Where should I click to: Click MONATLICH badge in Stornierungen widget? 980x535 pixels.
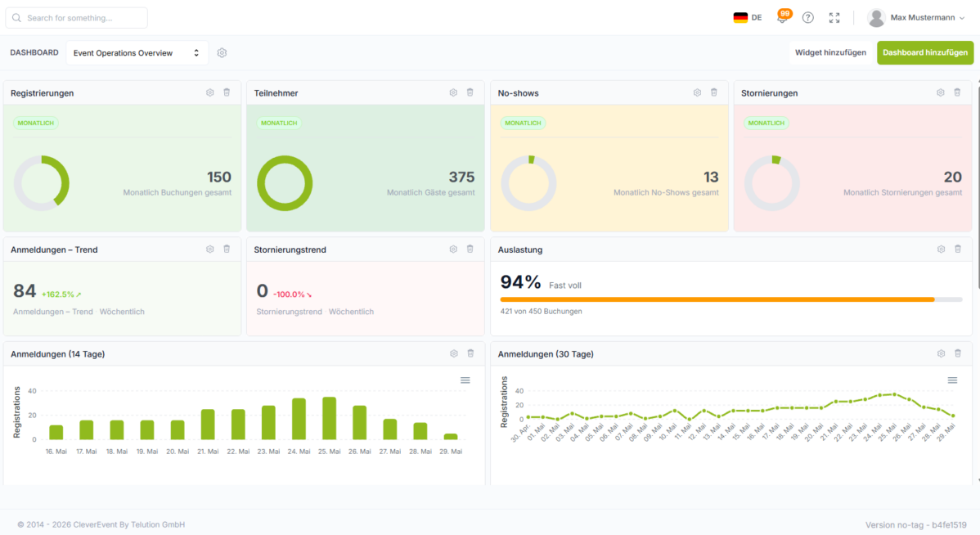coord(766,124)
